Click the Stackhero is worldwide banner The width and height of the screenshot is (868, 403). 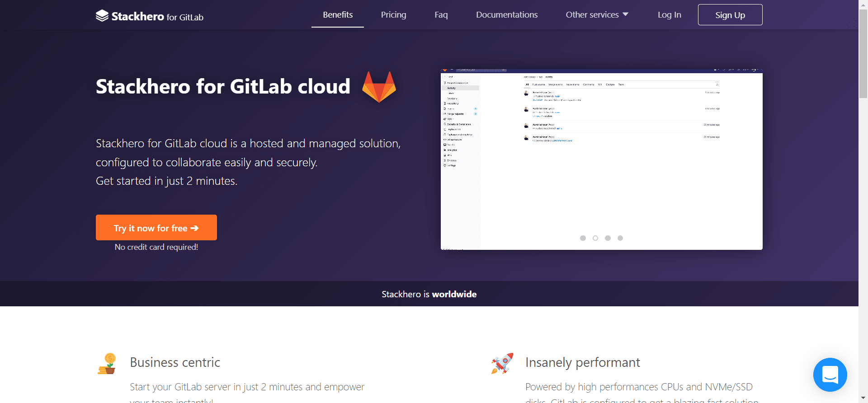pos(429,294)
